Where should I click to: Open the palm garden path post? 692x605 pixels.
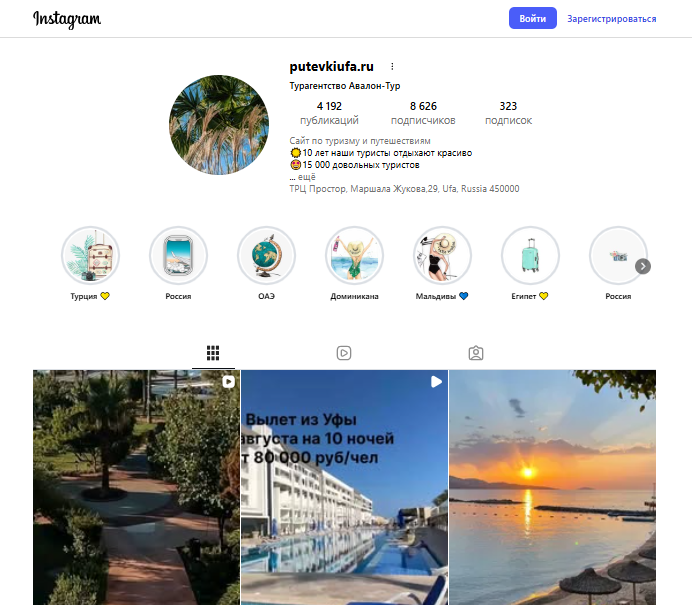click(x=136, y=487)
